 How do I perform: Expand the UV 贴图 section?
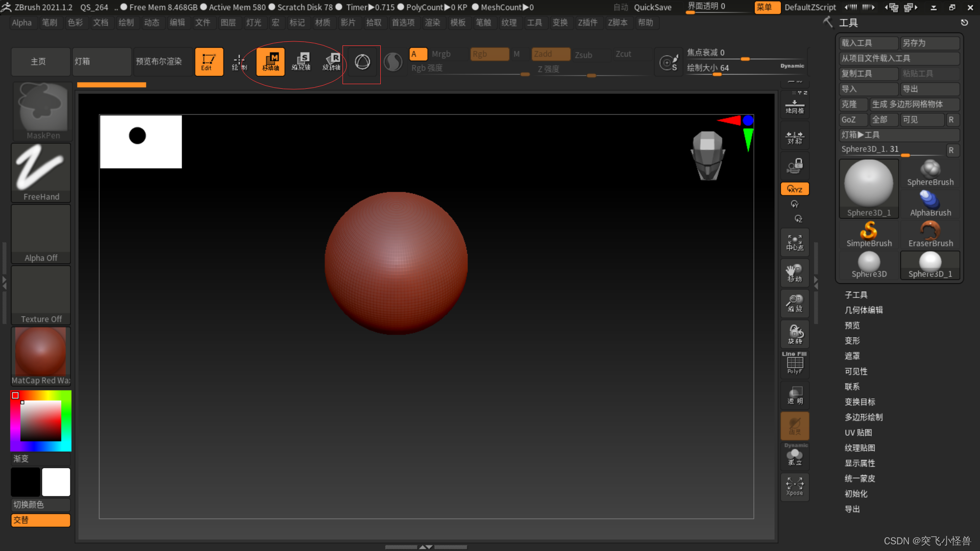click(x=858, y=433)
